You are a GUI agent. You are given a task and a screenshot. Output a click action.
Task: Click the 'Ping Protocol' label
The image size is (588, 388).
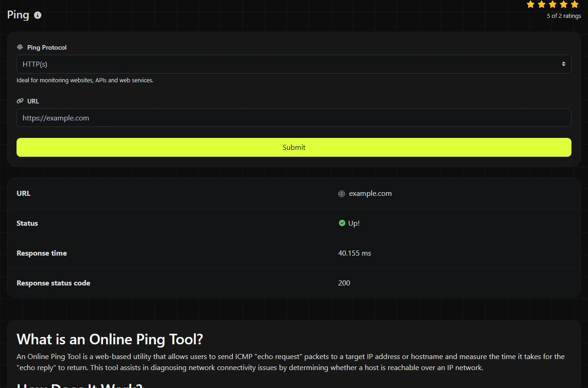47,47
